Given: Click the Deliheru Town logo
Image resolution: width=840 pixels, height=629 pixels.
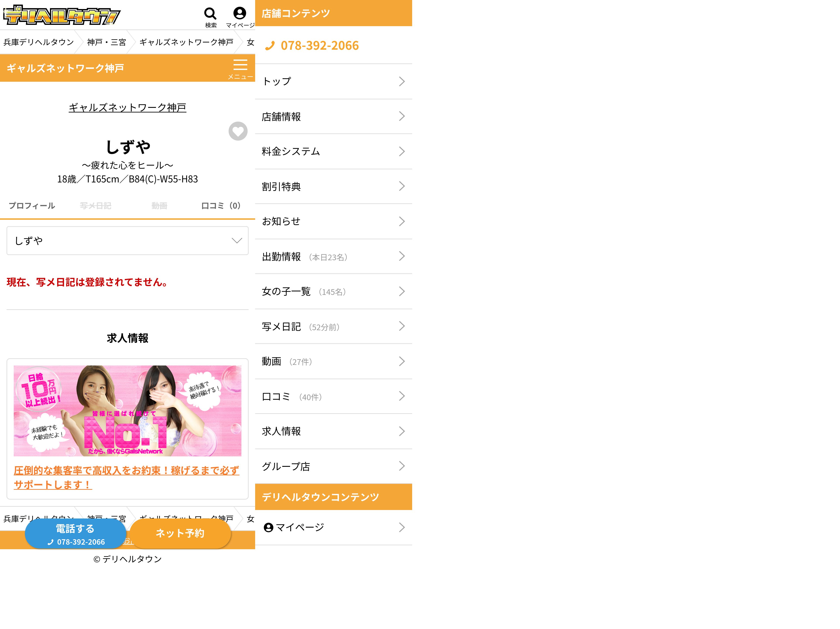Looking at the screenshot, I should pos(61,15).
